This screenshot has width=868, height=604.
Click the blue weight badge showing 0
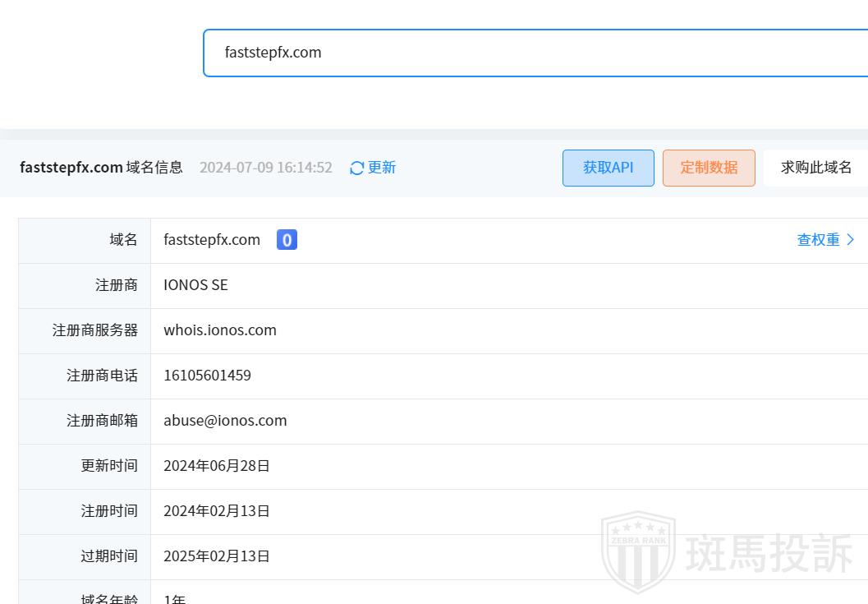click(287, 240)
